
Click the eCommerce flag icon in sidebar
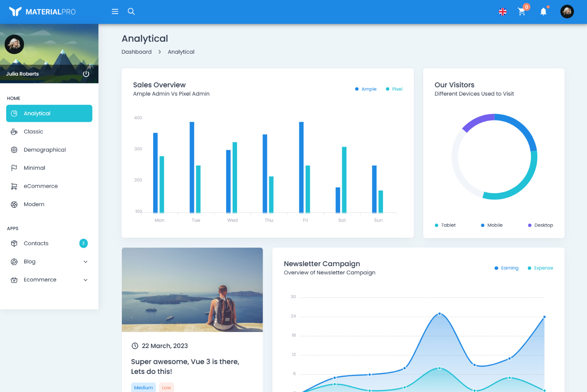(14, 186)
